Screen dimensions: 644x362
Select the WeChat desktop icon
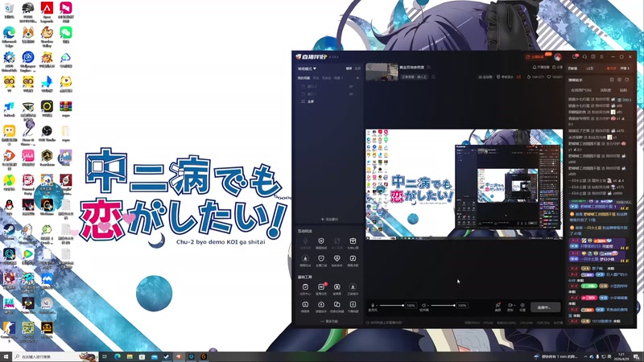(66, 35)
